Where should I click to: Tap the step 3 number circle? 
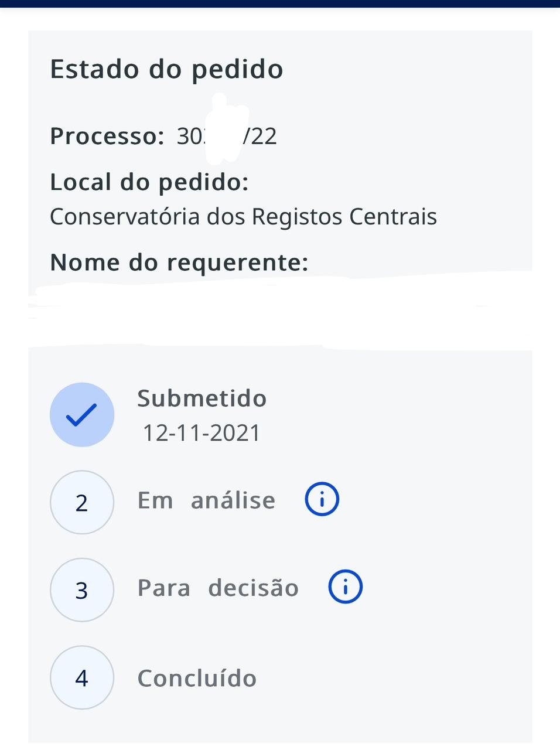point(82,590)
